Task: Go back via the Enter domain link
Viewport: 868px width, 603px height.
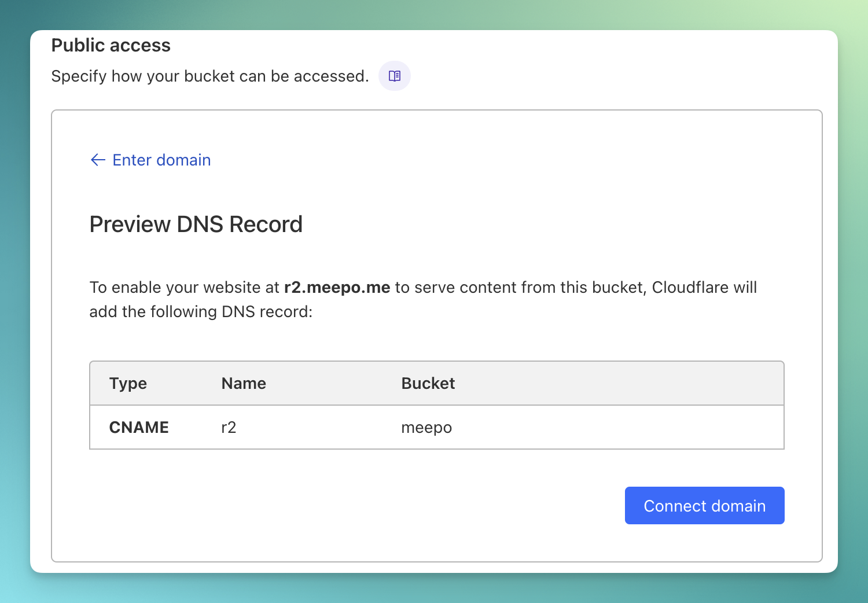Action: coord(150,160)
